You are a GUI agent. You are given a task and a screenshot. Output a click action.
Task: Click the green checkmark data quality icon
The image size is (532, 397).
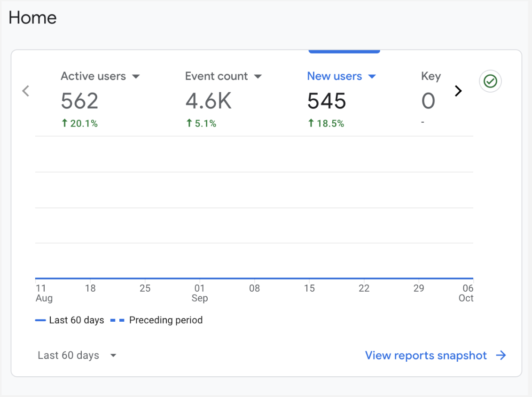coord(490,82)
